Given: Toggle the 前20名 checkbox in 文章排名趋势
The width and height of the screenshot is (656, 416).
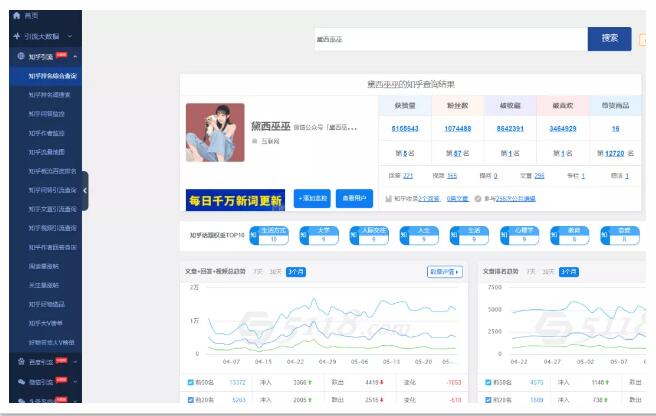Looking at the screenshot, I should [488, 400].
